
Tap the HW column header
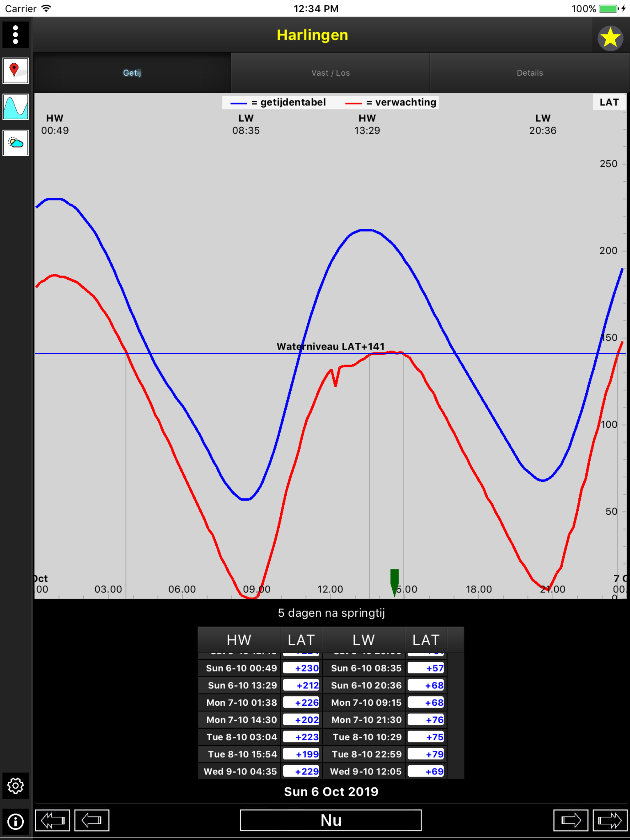click(x=239, y=640)
